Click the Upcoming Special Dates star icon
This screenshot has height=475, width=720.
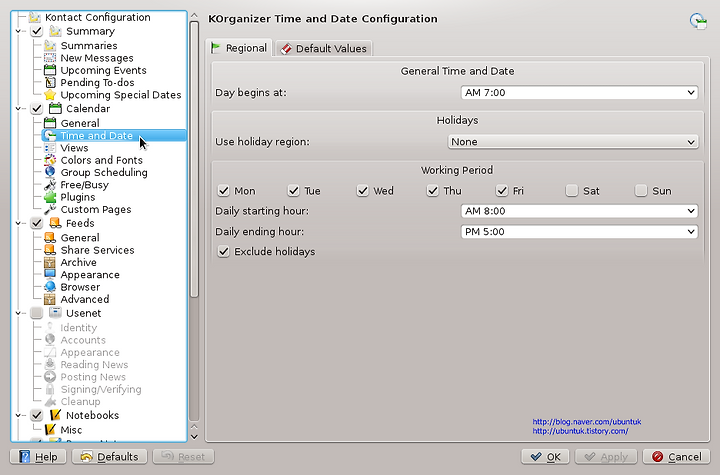(50, 95)
